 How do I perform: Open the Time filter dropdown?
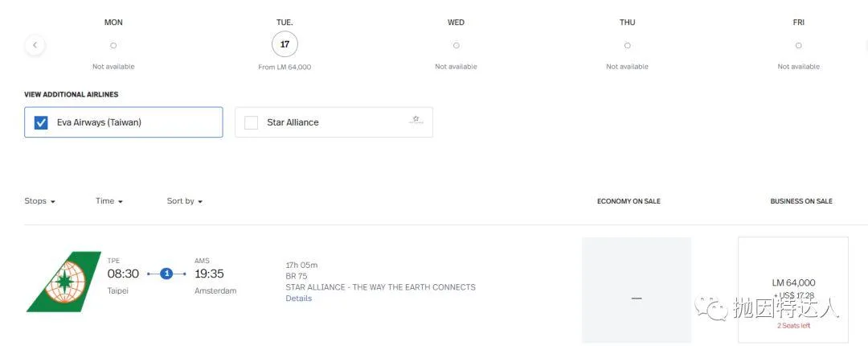coord(109,201)
